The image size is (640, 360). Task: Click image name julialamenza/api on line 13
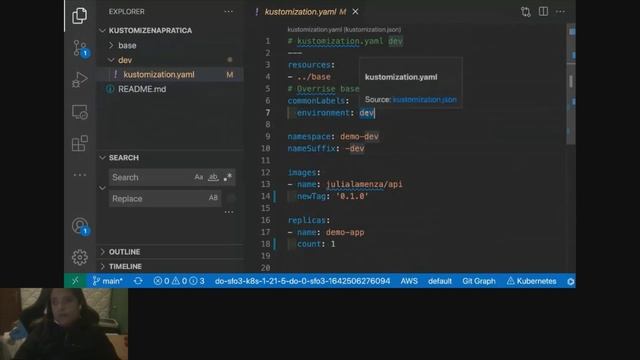click(x=364, y=184)
